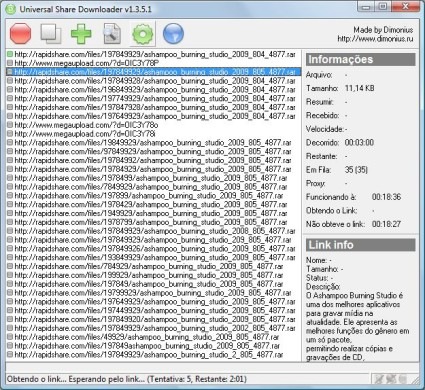Click status icon beside files/197449929 link
The width and height of the screenshot is (425, 390).
[x=10, y=310]
